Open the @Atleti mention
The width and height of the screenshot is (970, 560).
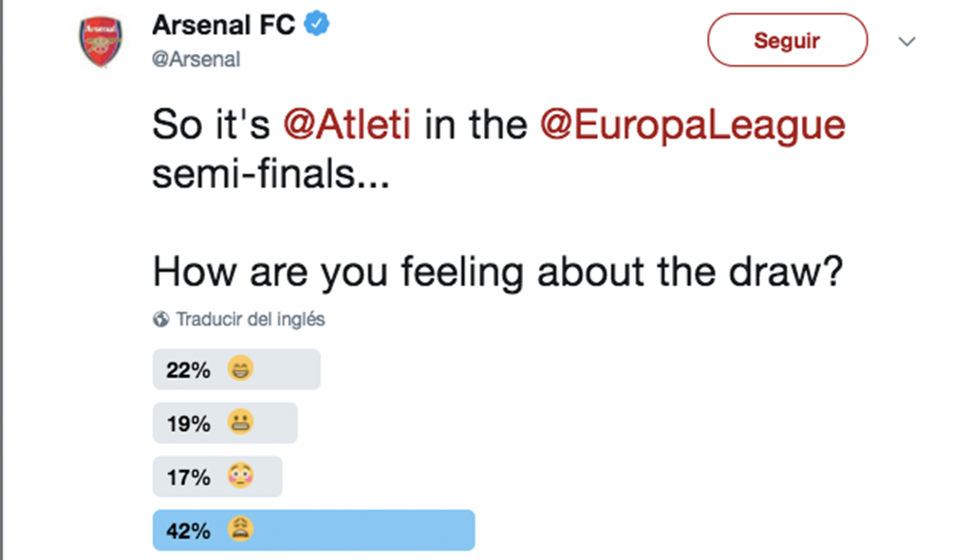tap(347, 125)
